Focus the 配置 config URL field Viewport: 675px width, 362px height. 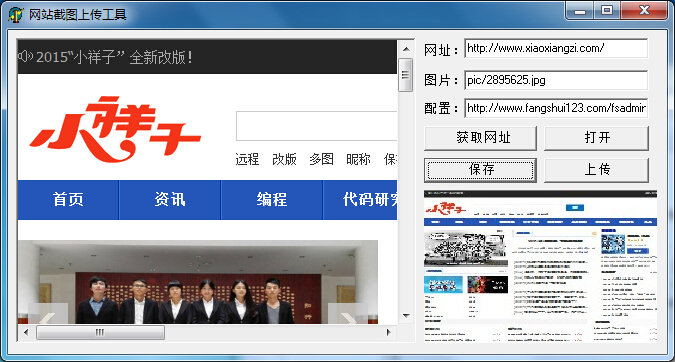click(556, 108)
